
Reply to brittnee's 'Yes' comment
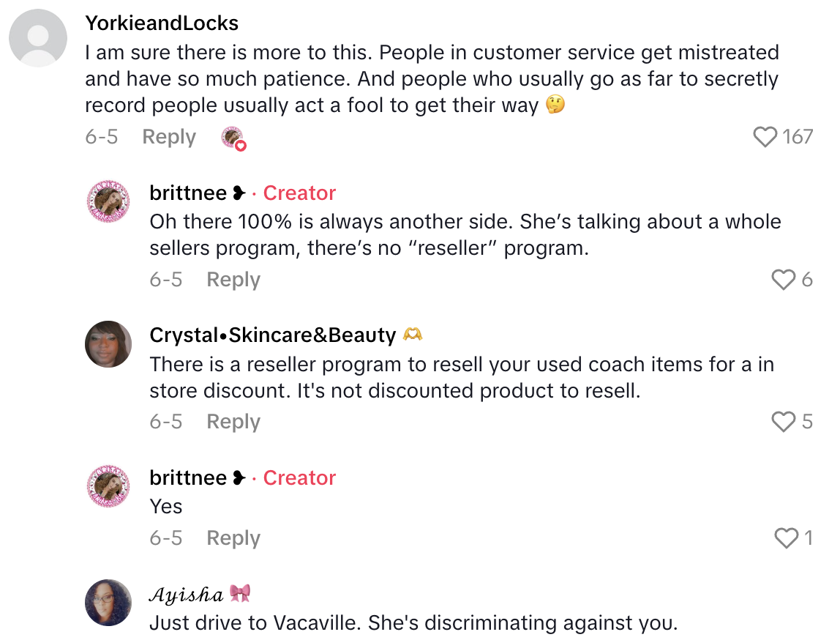coord(233,537)
